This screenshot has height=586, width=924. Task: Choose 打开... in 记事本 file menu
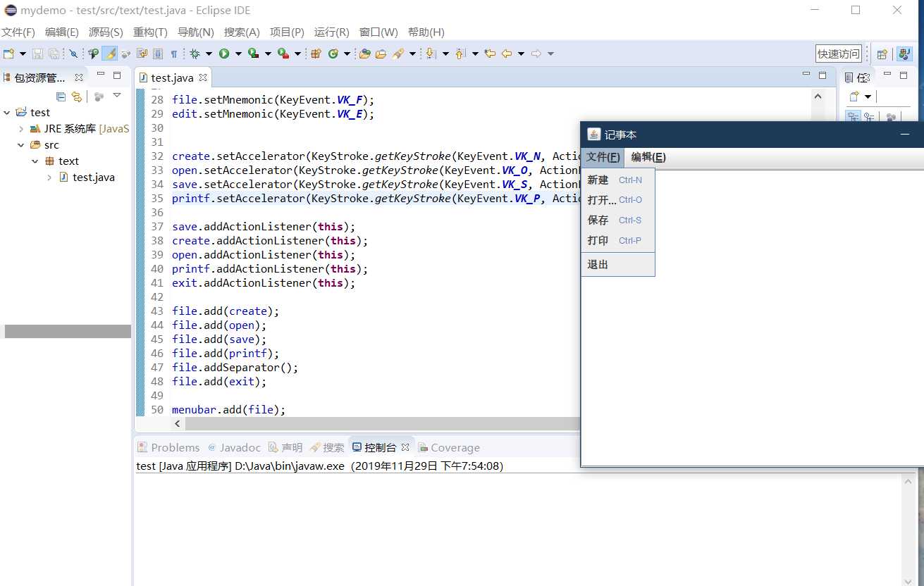(x=618, y=200)
